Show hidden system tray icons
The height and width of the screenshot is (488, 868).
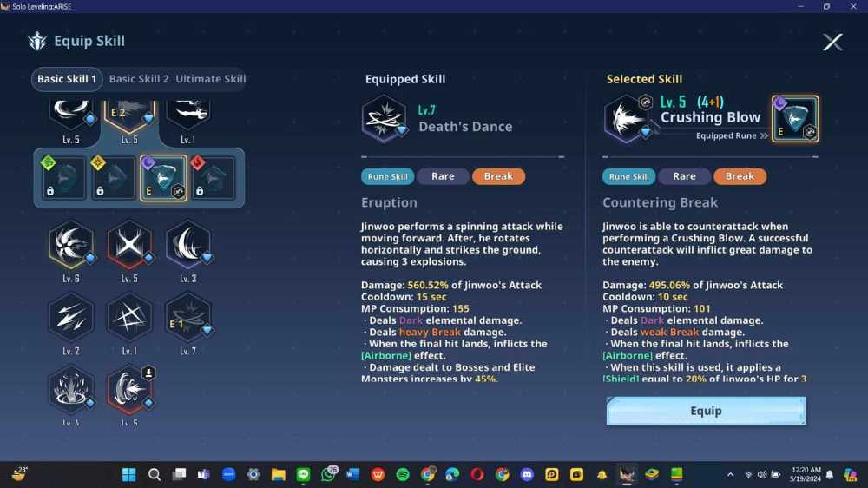click(x=731, y=475)
